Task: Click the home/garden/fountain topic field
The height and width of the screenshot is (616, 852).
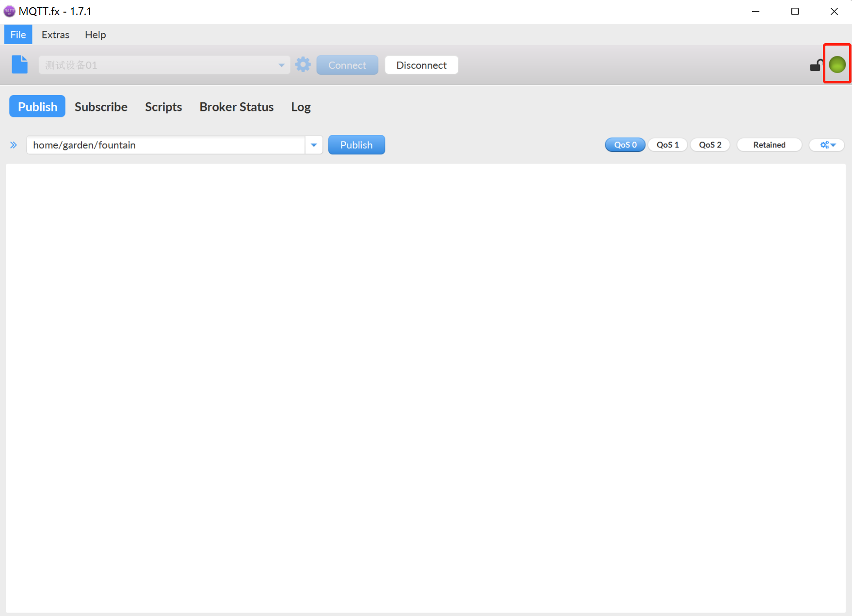Action: (166, 145)
